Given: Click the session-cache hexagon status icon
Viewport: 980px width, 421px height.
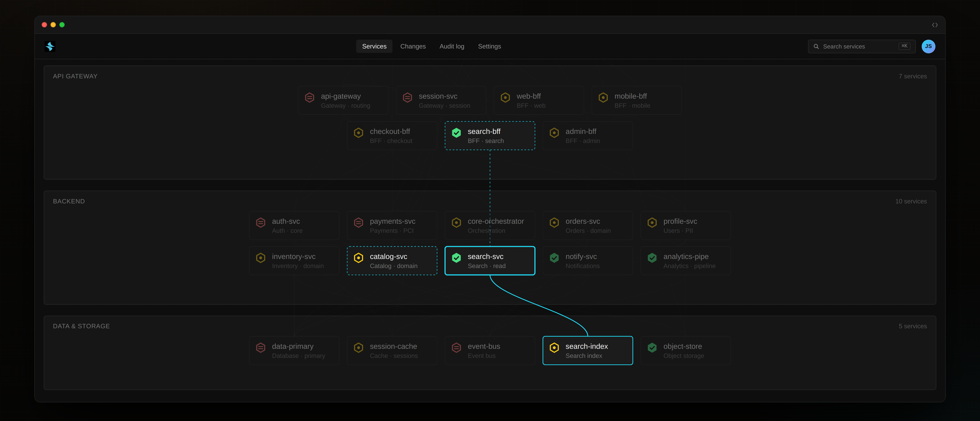Looking at the screenshot, I should coord(358,348).
